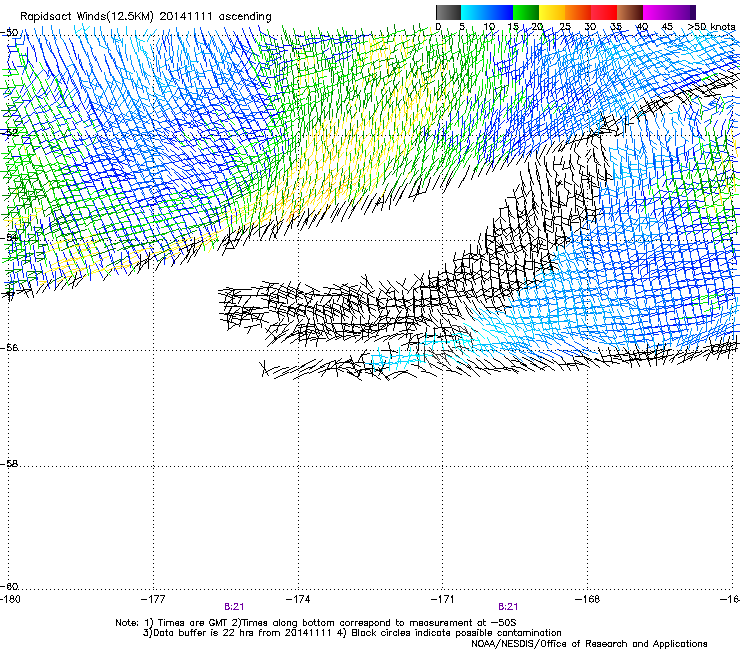Click the 'Data buffer is 22 hrs' note line
Viewport: 740px width, 650px height.
point(352,633)
